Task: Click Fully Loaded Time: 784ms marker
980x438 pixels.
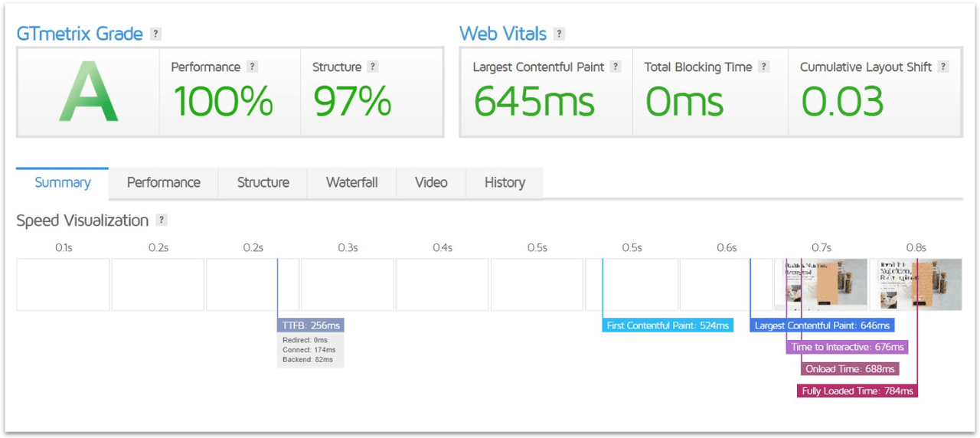Action: click(857, 391)
